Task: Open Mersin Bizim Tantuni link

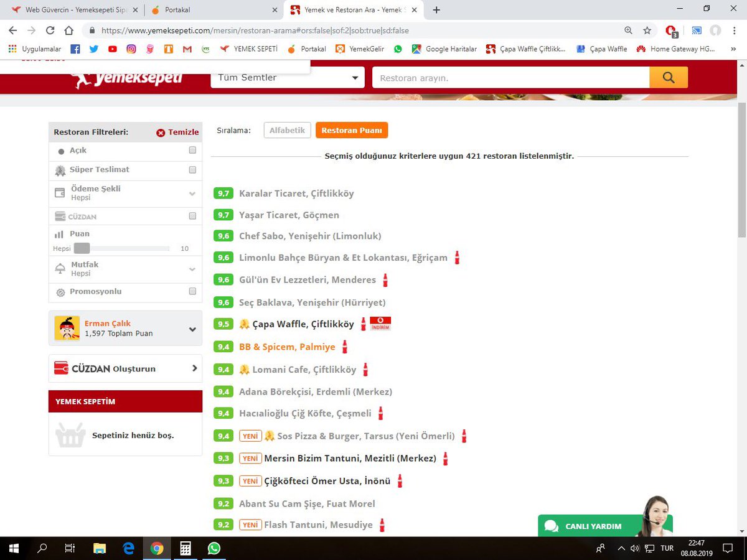Action: pyautogui.click(x=350, y=459)
